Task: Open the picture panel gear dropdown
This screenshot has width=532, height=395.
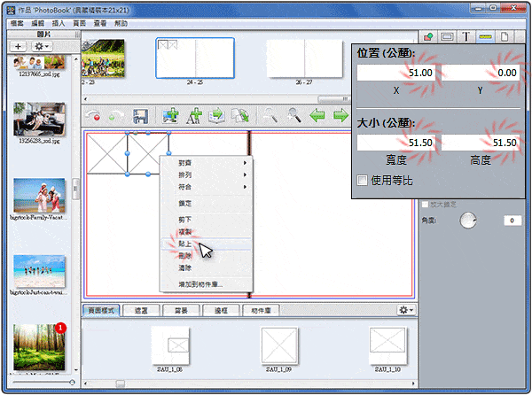Action: click(43, 45)
